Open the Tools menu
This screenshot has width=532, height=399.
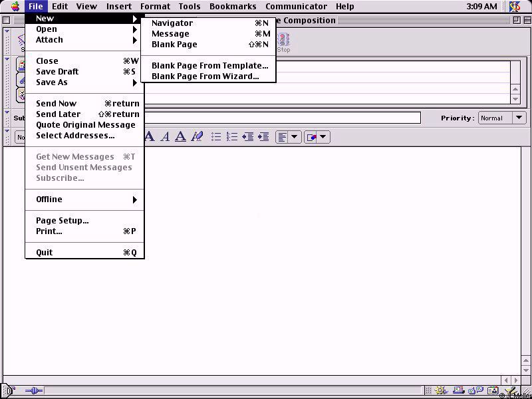pyautogui.click(x=190, y=6)
